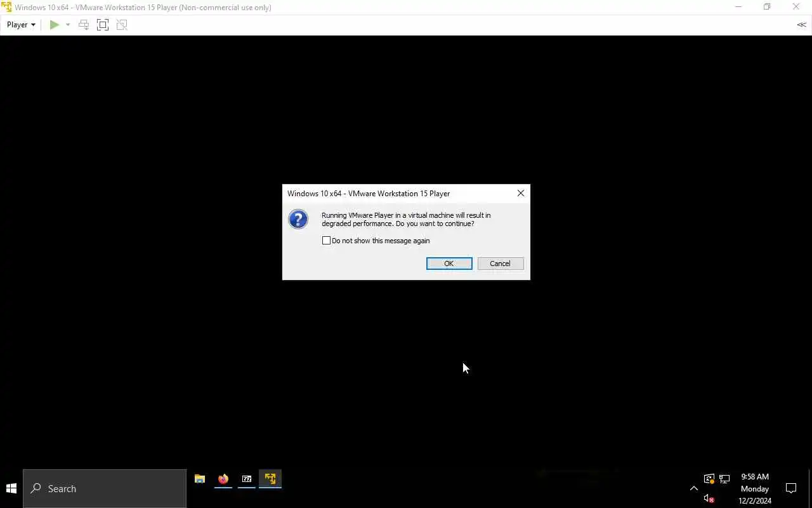812x508 pixels.
Task: Expand the power options arrow beside play
Action: coord(68,25)
